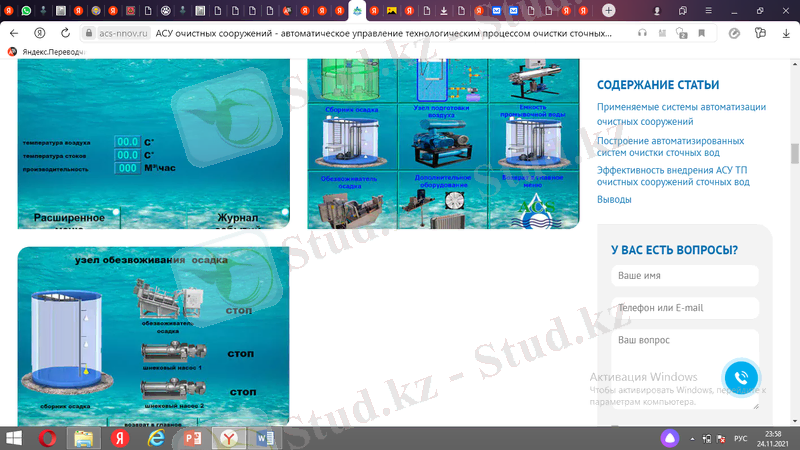Open Yandex Browser from the taskbar
Viewport: 800px width, 450px height.
click(x=229, y=438)
